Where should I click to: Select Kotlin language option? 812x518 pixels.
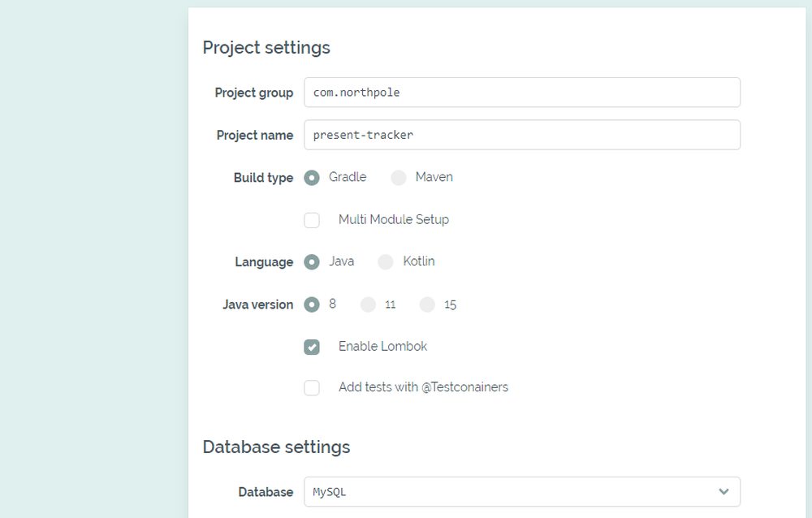click(x=385, y=262)
